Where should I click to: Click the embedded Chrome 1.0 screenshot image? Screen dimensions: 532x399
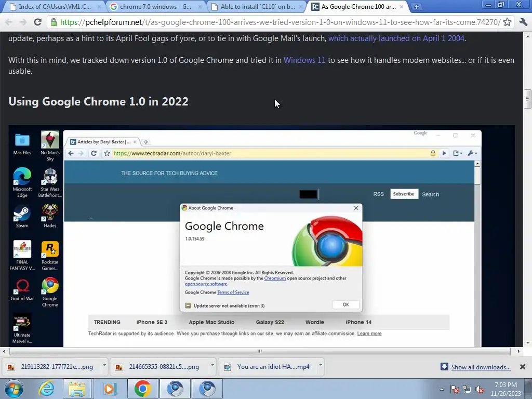pos(262,236)
